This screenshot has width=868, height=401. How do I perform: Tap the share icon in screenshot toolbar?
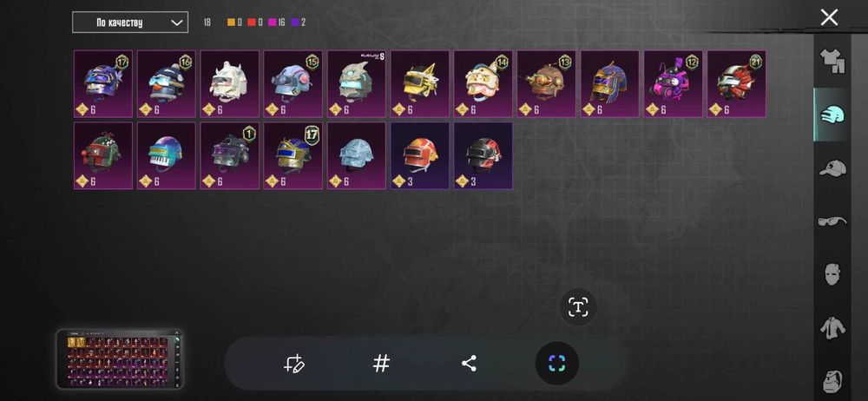click(469, 364)
